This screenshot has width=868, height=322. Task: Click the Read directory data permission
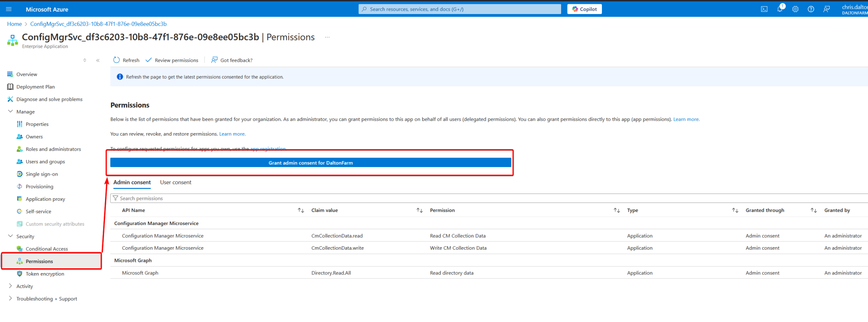(451, 273)
